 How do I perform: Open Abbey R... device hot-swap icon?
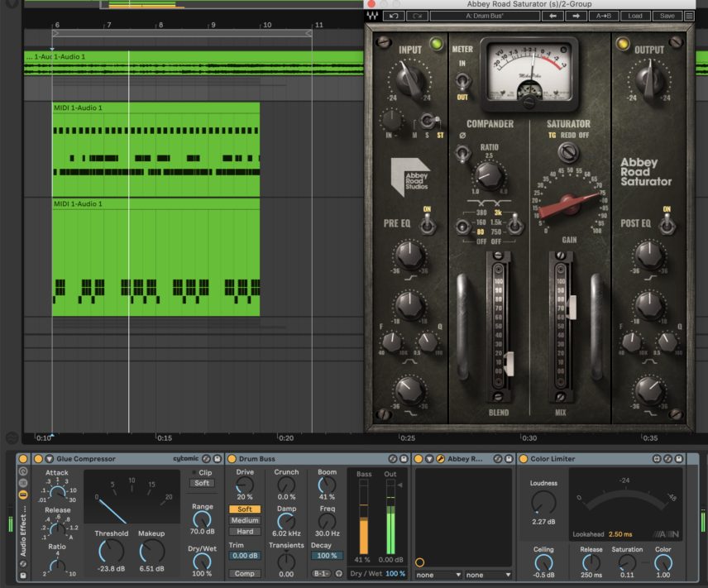click(x=498, y=459)
